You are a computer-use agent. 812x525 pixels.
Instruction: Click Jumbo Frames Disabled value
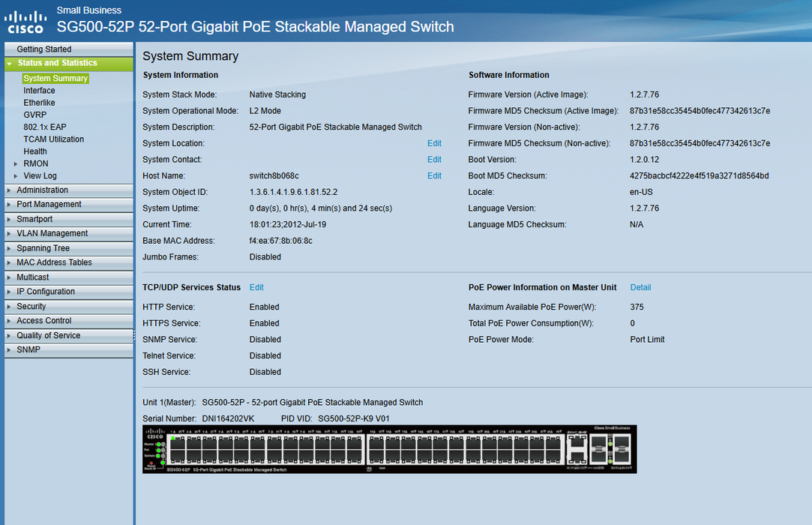click(265, 257)
